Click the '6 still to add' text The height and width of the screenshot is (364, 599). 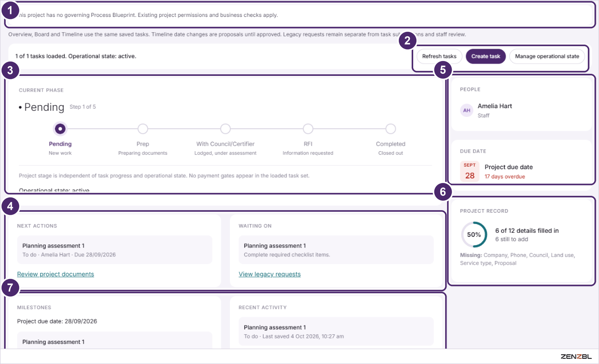[511, 239]
